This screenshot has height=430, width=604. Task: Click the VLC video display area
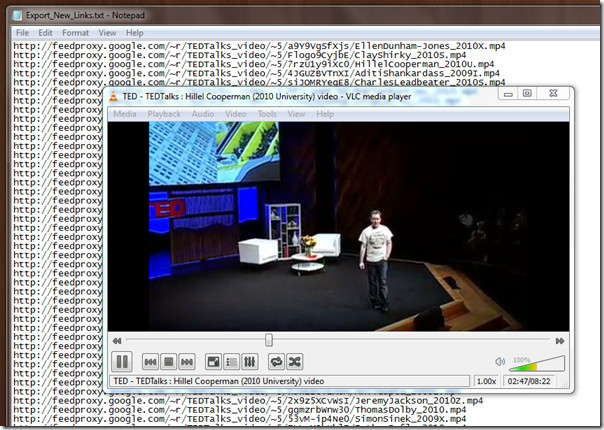point(338,226)
